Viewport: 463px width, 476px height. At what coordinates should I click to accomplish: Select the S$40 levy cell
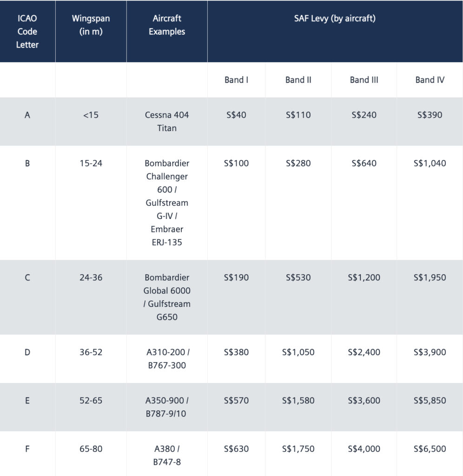(x=236, y=115)
